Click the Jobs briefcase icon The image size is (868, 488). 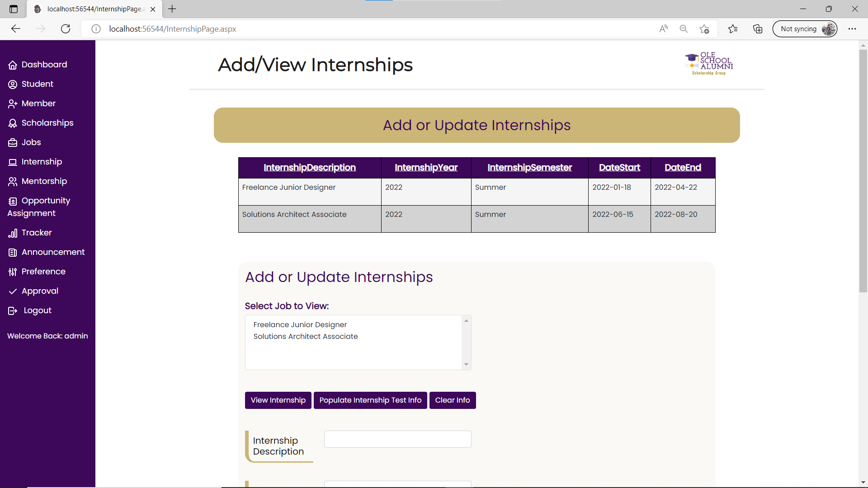13,143
